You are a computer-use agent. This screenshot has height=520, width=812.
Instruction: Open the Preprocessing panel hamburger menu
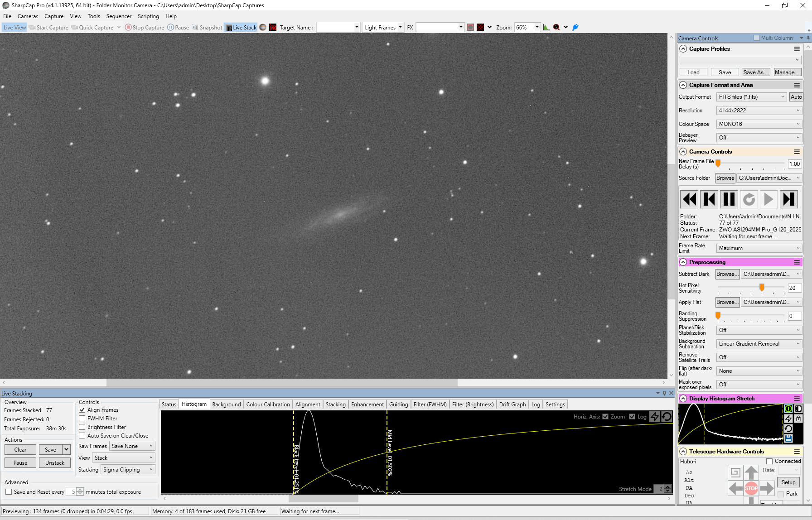point(797,262)
